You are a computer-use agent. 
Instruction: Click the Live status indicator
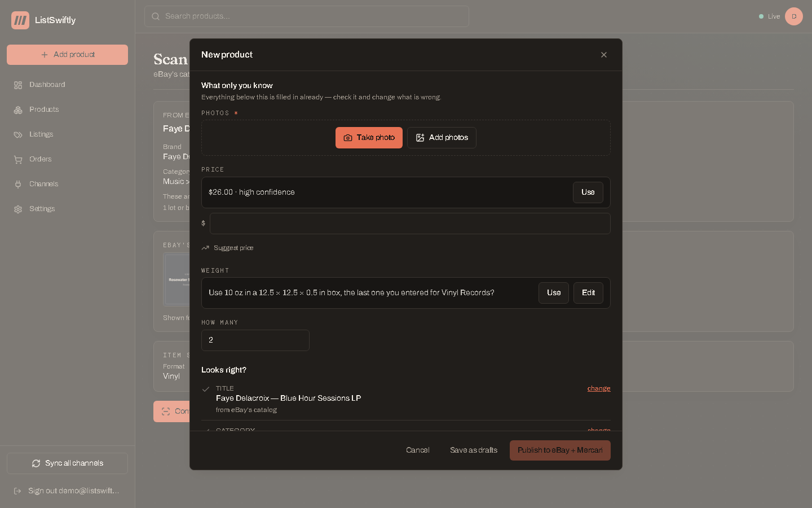pos(769,16)
